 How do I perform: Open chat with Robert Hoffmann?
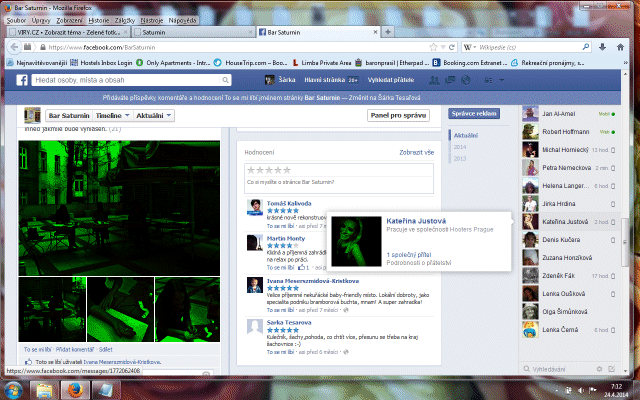[x=569, y=132]
